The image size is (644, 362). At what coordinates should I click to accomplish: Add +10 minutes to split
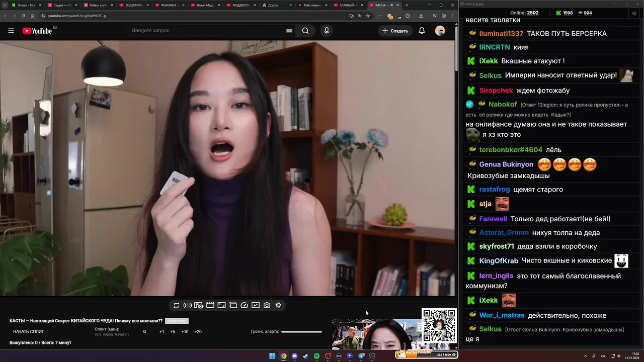pos(185,332)
